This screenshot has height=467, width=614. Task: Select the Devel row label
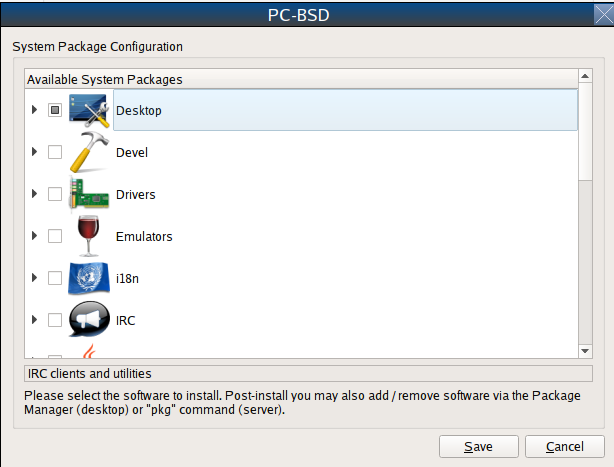coord(132,153)
